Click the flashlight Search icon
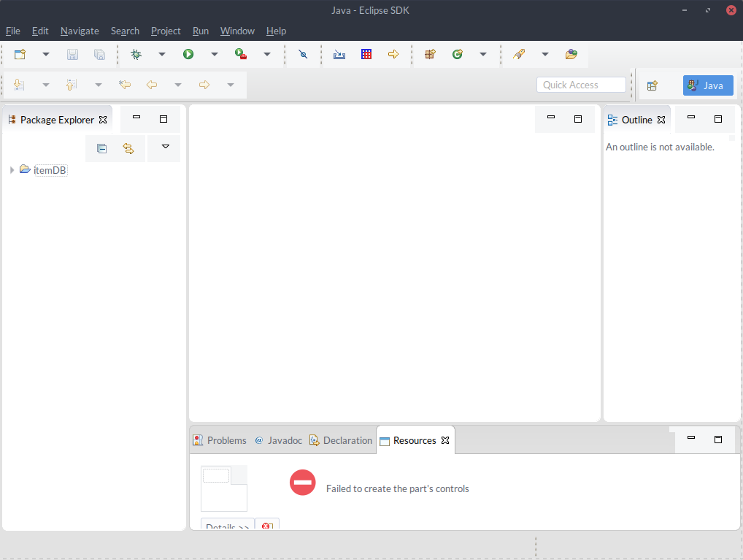Viewport: 743px width, 560px height. click(x=519, y=55)
